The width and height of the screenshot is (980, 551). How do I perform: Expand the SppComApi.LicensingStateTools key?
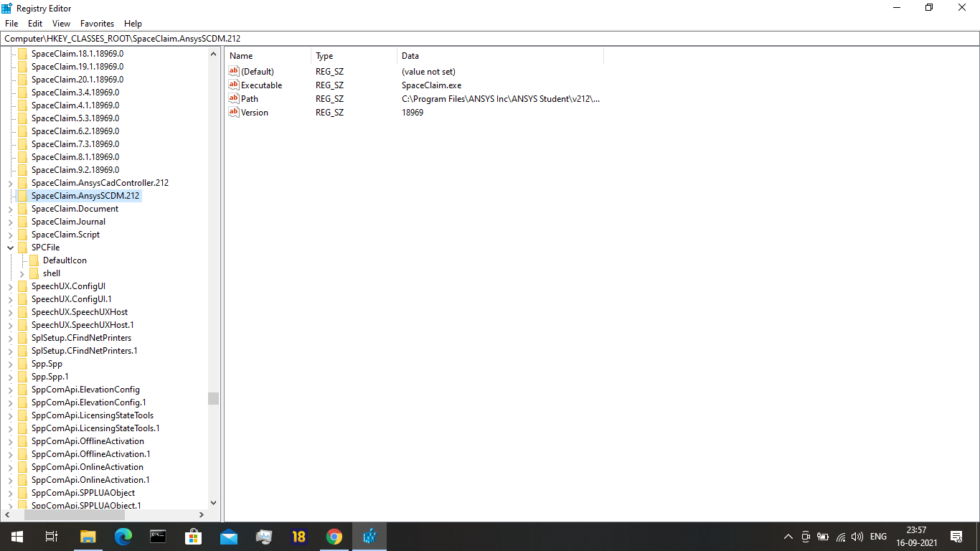[x=10, y=415]
